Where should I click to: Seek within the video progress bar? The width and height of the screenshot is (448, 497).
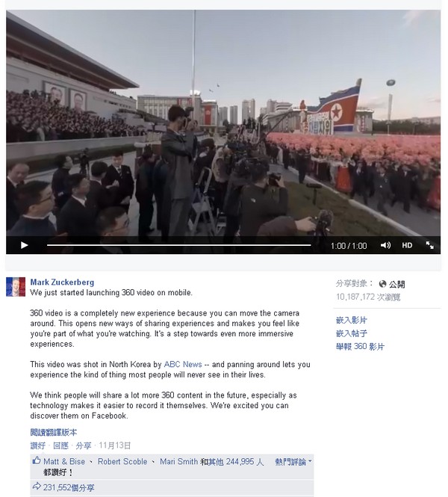click(179, 245)
